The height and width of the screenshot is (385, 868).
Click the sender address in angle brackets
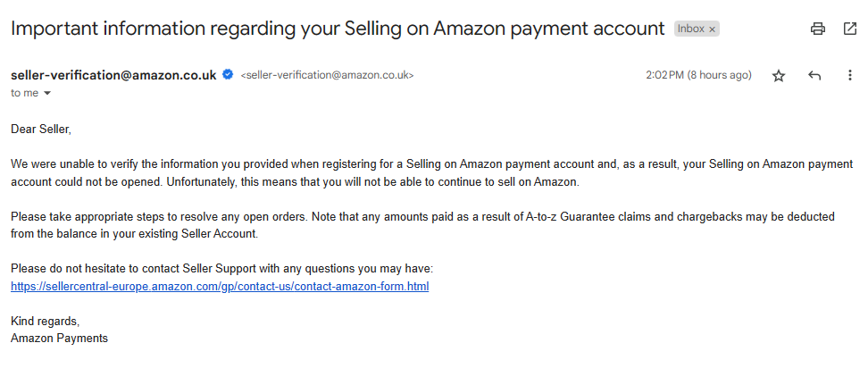point(327,75)
